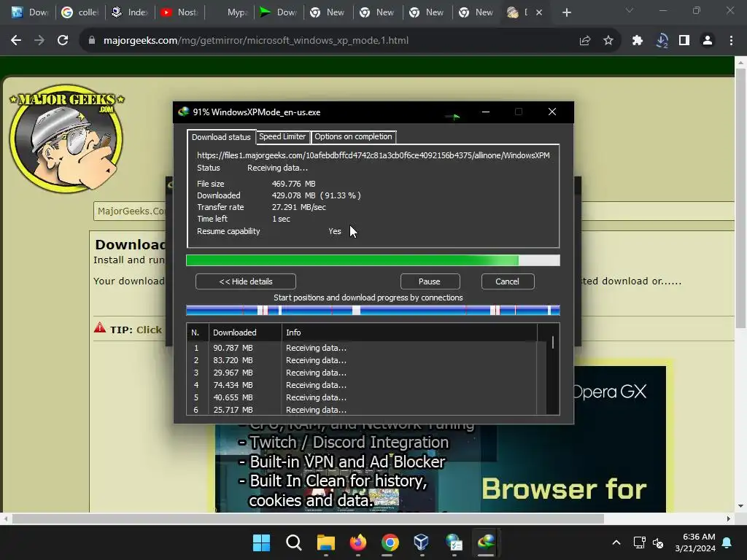Screen dimensions: 747x560
Task: Switch to Chrome in the taskbar
Action: pos(390,542)
